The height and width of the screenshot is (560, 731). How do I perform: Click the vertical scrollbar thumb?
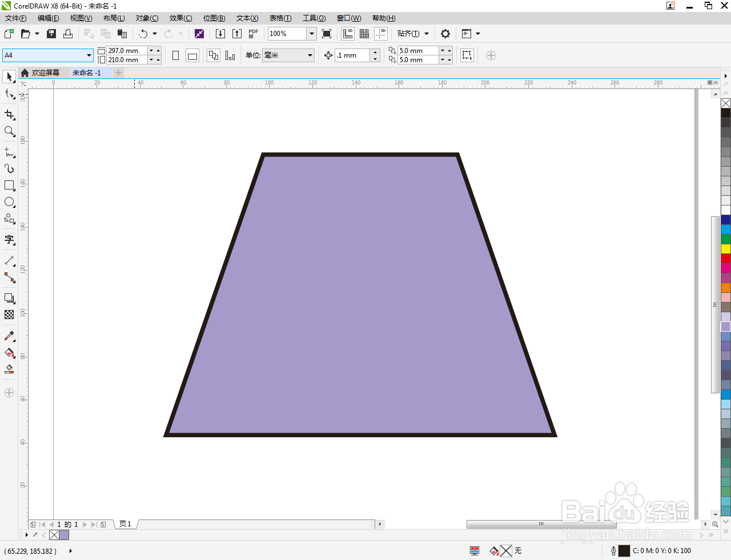coord(715,305)
